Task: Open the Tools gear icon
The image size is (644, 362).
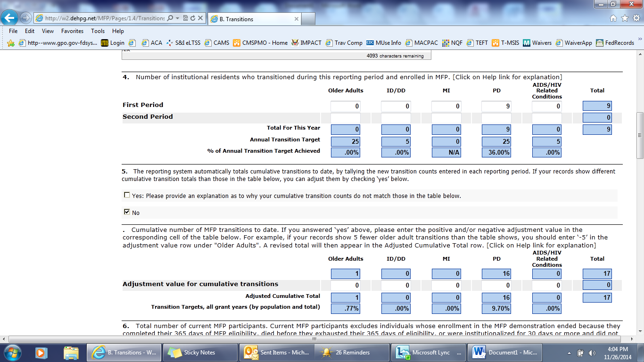Action: (636, 18)
